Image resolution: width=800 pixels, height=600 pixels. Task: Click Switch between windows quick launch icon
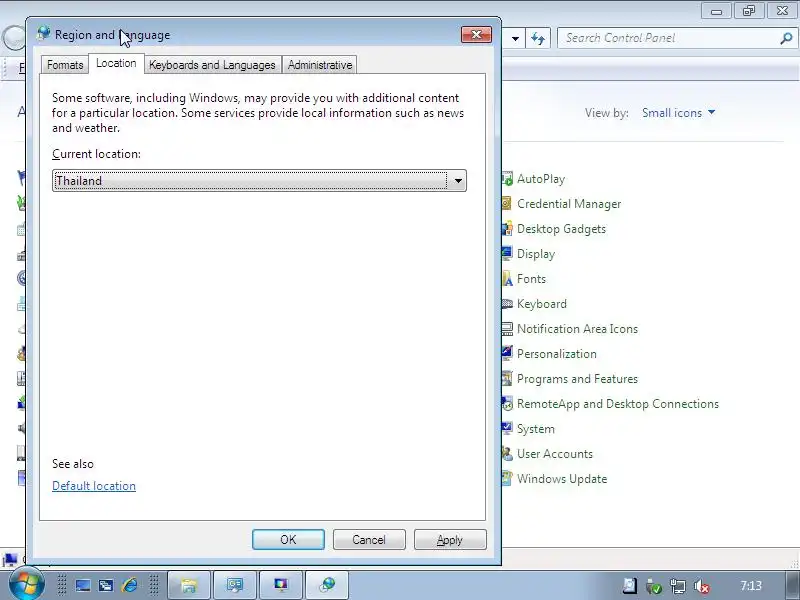(106, 585)
